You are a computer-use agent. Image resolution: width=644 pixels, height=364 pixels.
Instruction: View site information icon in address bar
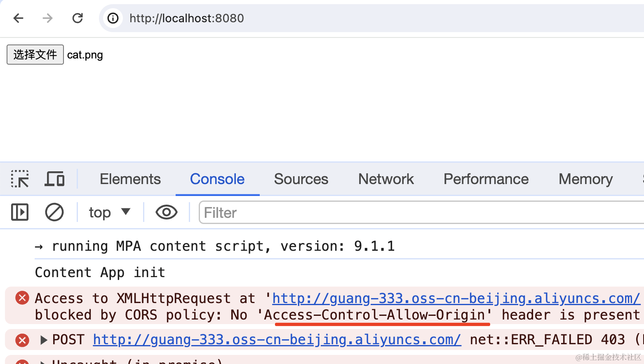pos(113,18)
